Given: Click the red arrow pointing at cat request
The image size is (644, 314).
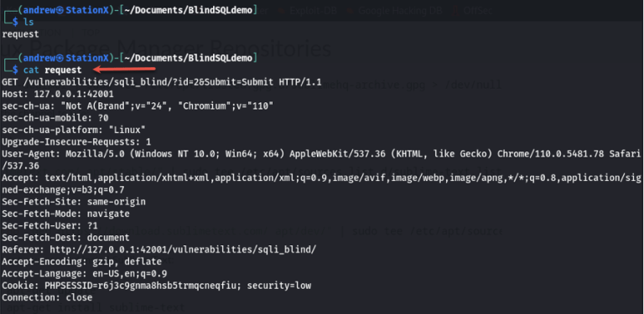Looking at the screenshot, I should [x=124, y=69].
